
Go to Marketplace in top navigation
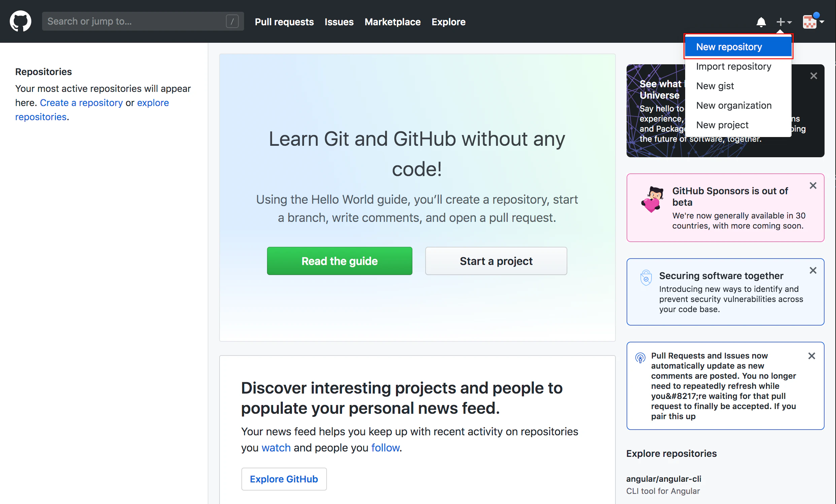[393, 22]
